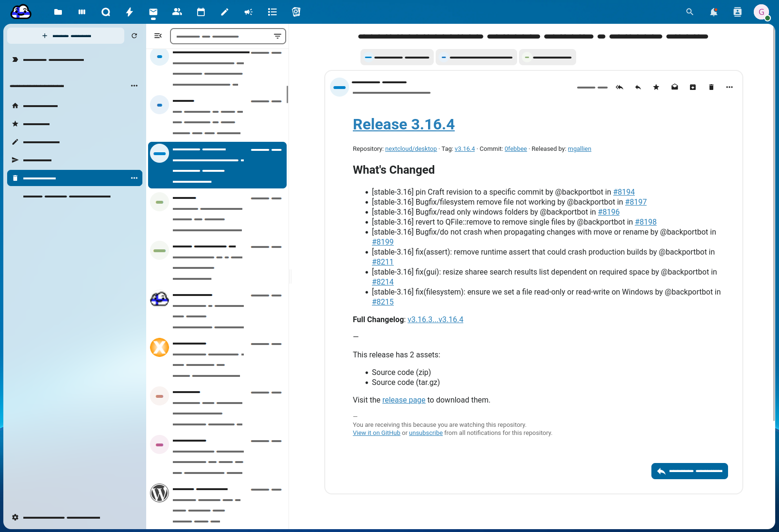Click View it on GitHub link
779x532 pixels.
coord(377,433)
